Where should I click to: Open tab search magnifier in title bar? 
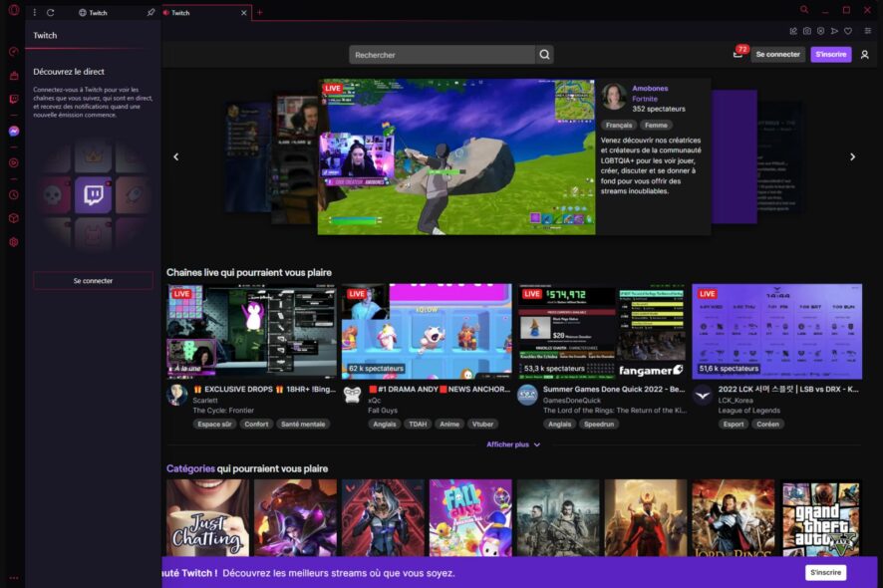click(804, 10)
